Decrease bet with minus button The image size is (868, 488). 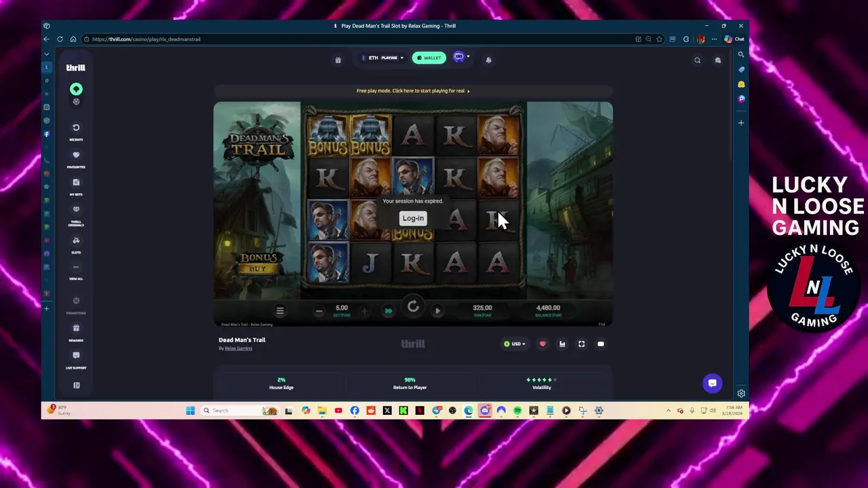(x=319, y=311)
